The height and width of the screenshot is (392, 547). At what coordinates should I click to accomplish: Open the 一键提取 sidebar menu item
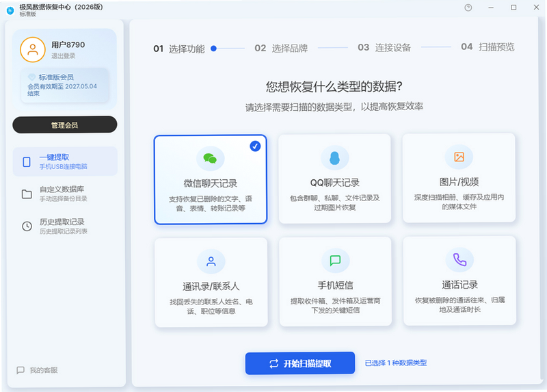coord(65,161)
